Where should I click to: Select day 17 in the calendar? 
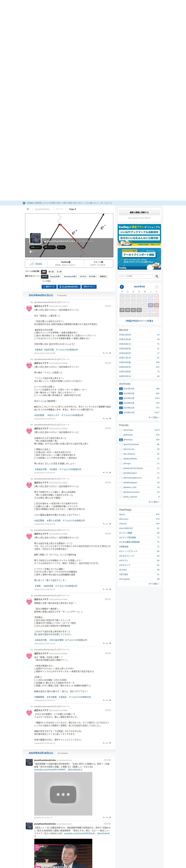pyautogui.click(x=151, y=305)
